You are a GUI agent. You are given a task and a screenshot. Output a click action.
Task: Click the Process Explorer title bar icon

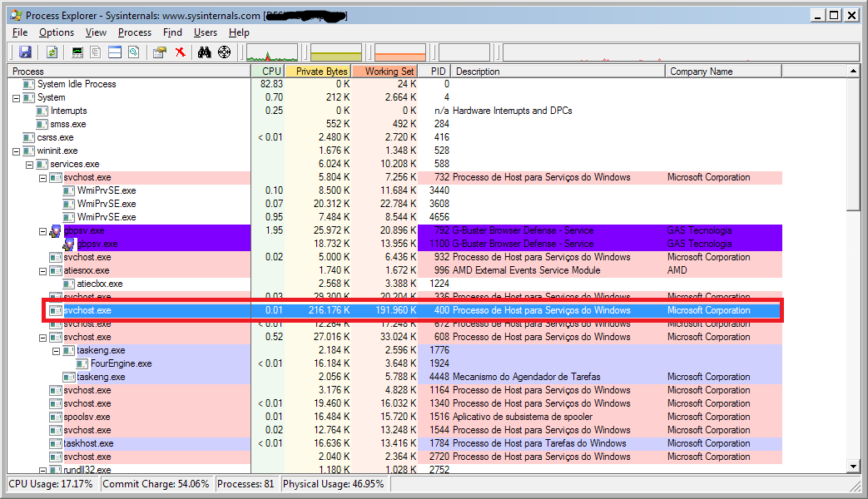[x=16, y=16]
